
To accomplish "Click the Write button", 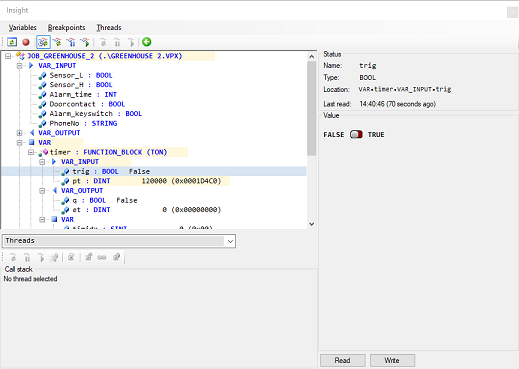I will [x=392, y=360].
